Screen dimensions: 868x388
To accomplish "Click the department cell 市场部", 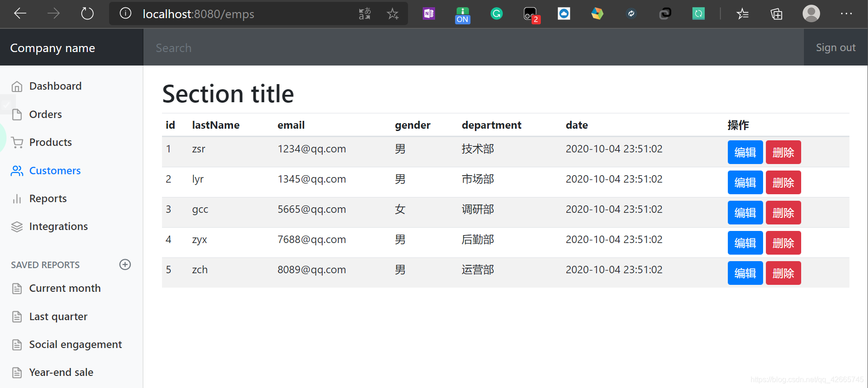I will pyautogui.click(x=478, y=179).
